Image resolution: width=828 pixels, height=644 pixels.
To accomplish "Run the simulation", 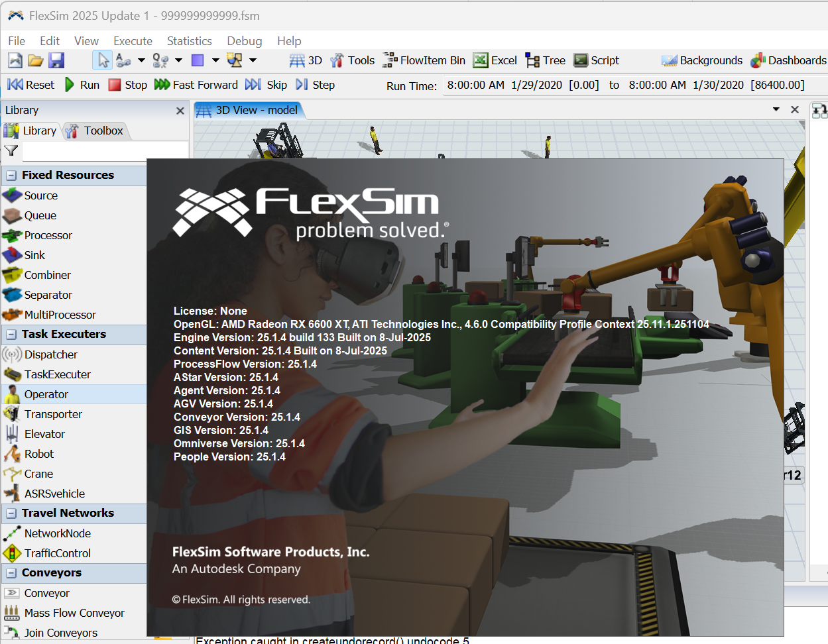I will tap(82, 85).
